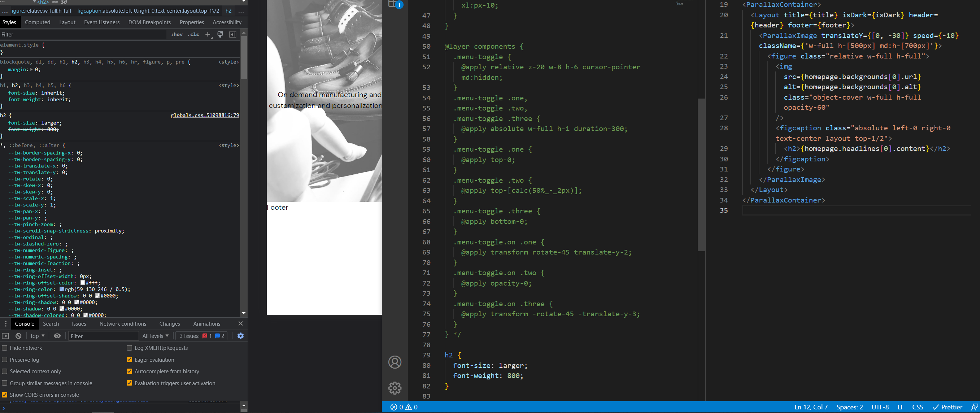The image size is (980, 413).
Task: Open the Accounts icon in VS Code sidebar
Action: click(395, 362)
